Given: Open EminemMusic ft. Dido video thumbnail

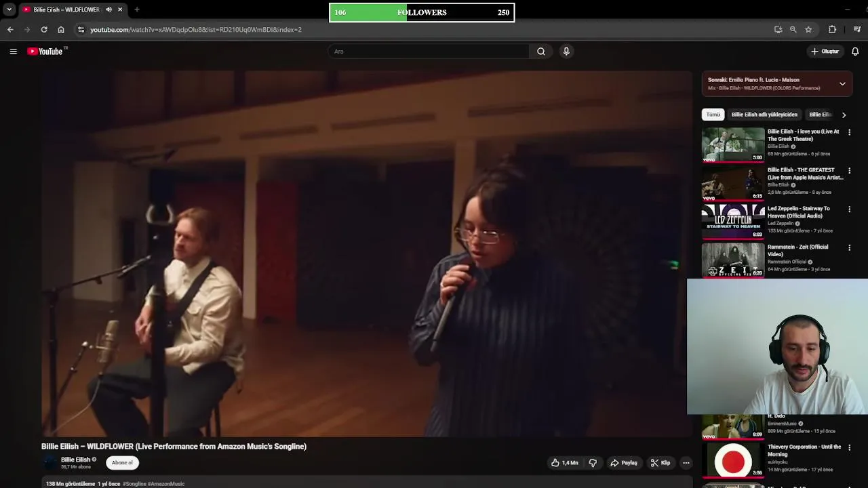Looking at the screenshot, I should coord(733,426).
